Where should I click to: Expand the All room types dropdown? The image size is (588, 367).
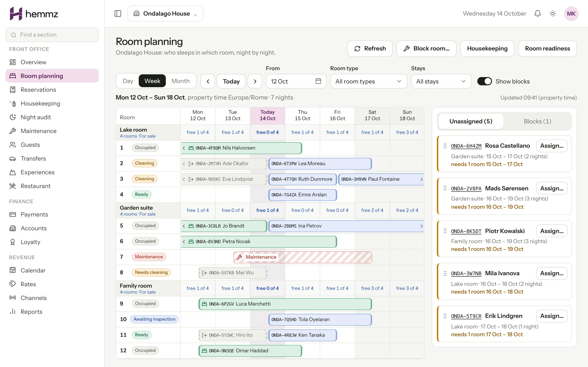369,81
